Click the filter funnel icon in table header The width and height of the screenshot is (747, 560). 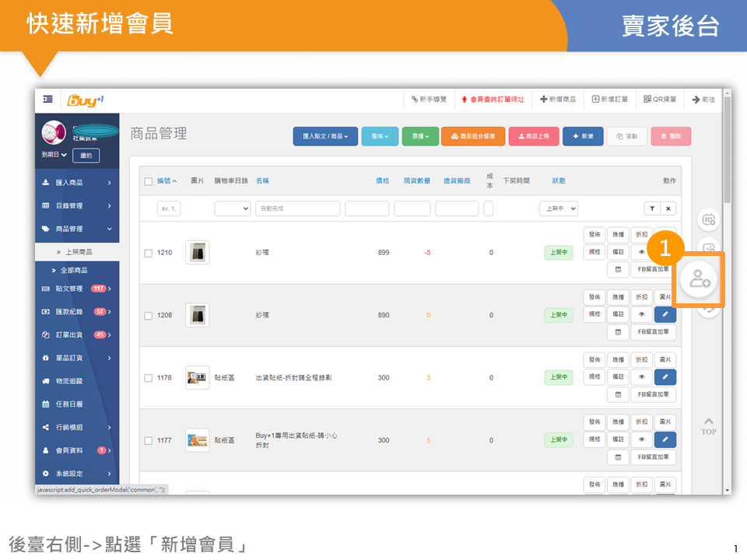(x=651, y=208)
